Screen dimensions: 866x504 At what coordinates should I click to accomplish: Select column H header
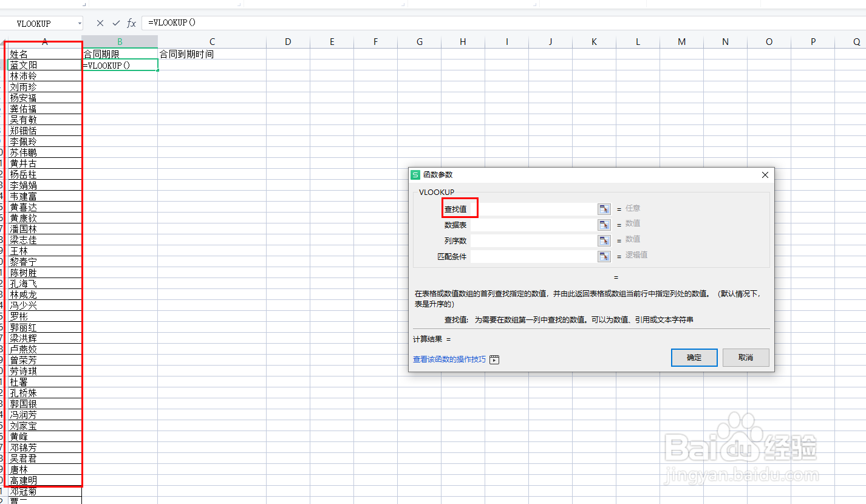(463, 42)
